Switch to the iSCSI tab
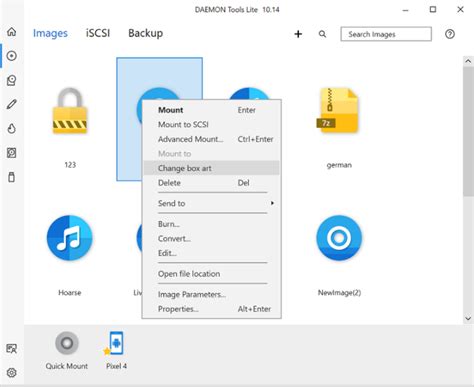474x387 pixels. tap(98, 33)
